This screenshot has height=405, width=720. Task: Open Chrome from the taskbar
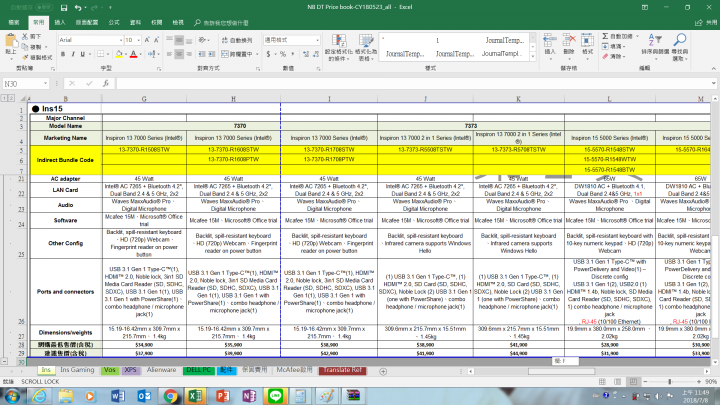[x=171, y=396]
